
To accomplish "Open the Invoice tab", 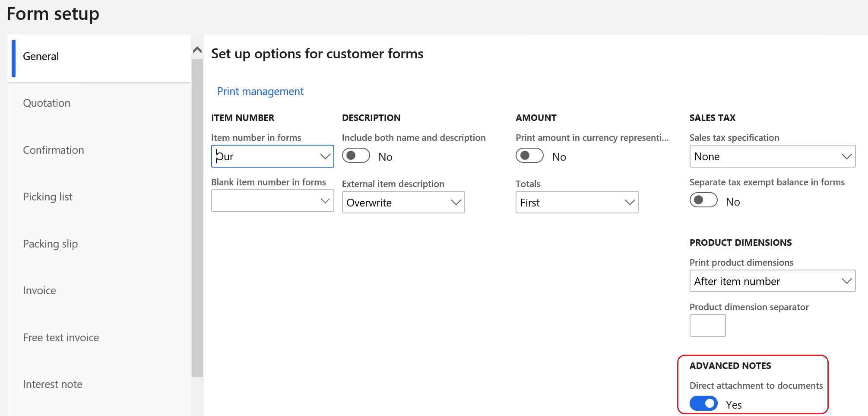I will pyautogui.click(x=99, y=291).
